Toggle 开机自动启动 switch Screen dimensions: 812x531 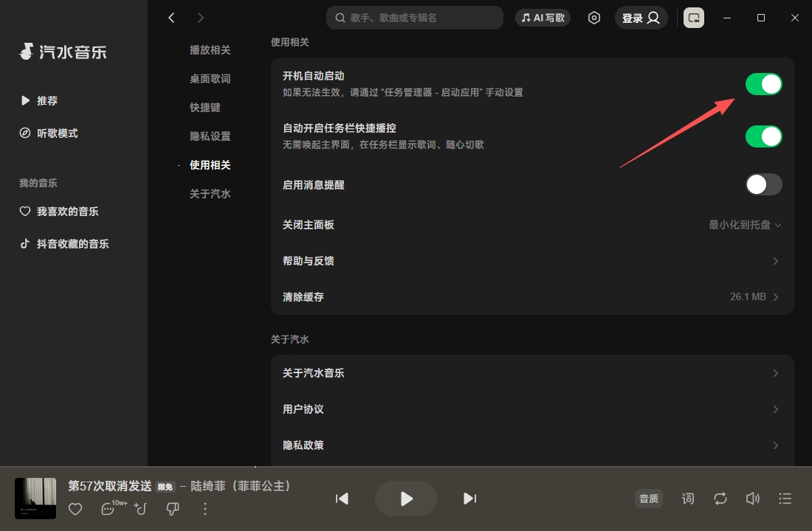[763, 84]
